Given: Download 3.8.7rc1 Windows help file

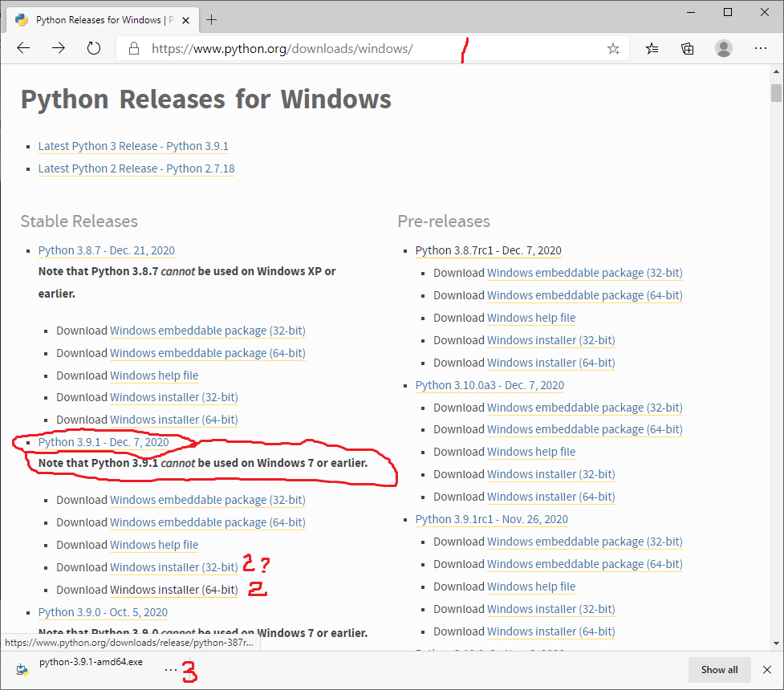Looking at the screenshot, I should click(531, 318).
